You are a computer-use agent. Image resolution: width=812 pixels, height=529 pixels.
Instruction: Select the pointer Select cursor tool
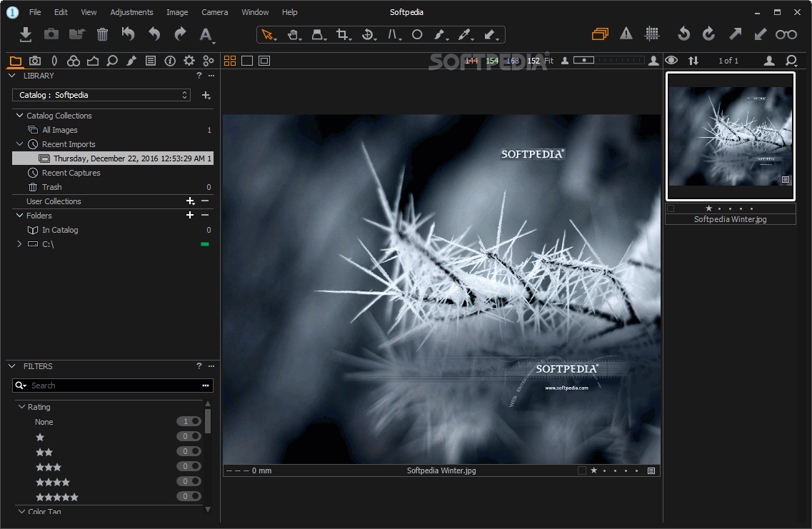point(268,35)
